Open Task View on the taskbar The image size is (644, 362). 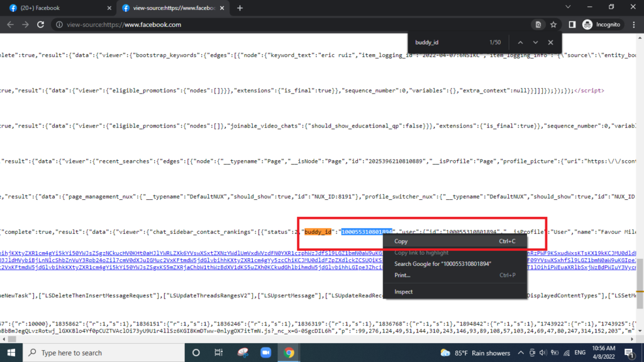[x=219, y=353]
